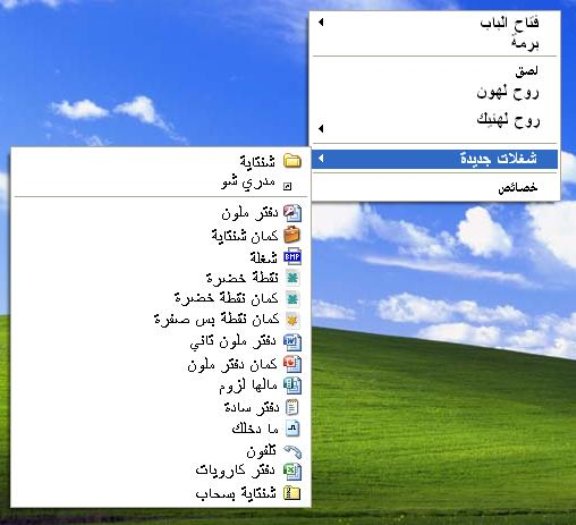The height and width of the screenshot is (525, 576).
Task: Click the PowerPoint icon beside كمان دفتر ملون
Action: 292,364
